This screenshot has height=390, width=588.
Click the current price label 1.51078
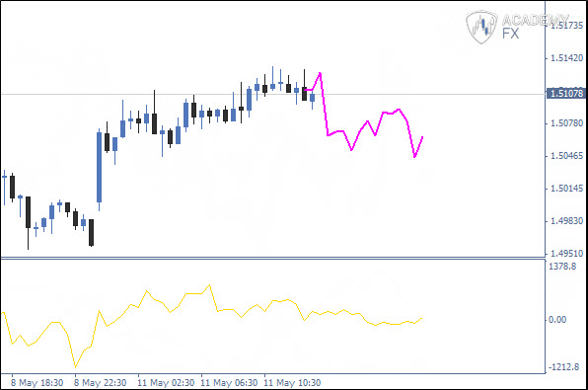point(566,93)
